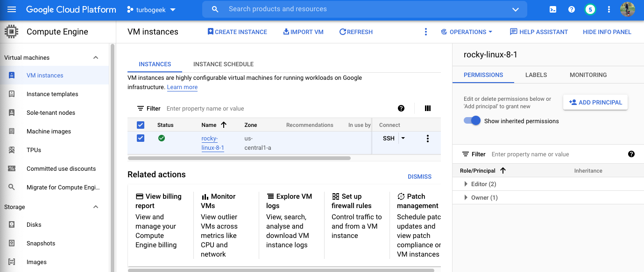Switch to the INSTANCE SCHEDULE tab

[223, 64]
